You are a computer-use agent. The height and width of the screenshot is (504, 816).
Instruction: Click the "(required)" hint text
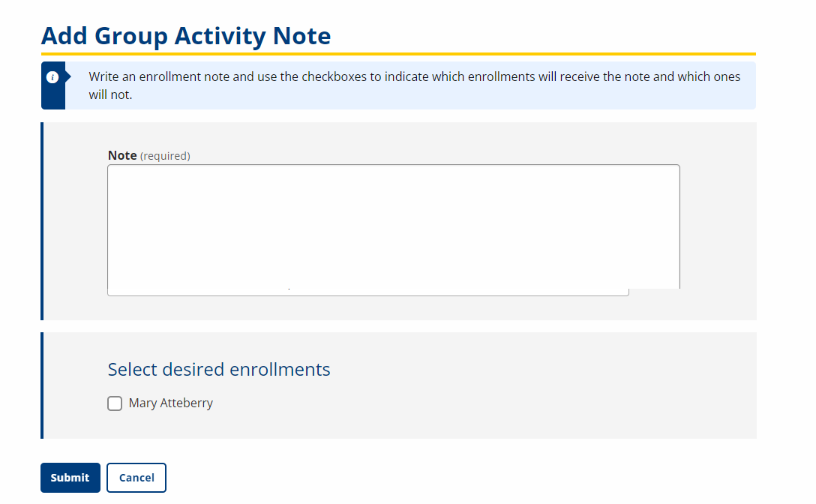(165, 156)
